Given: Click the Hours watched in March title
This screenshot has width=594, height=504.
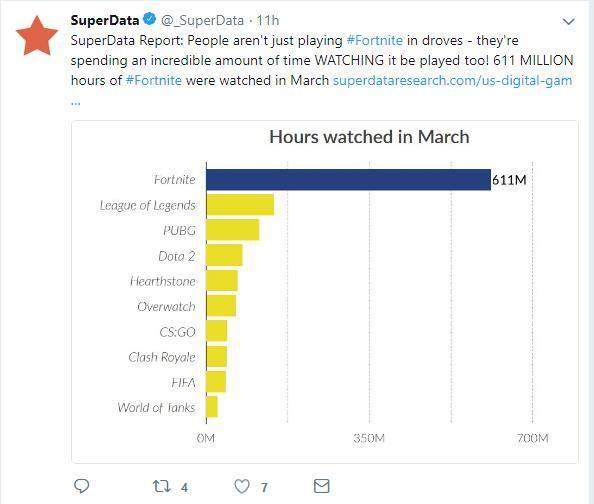Looking at the screenshot, I should [x=369, y=137].
